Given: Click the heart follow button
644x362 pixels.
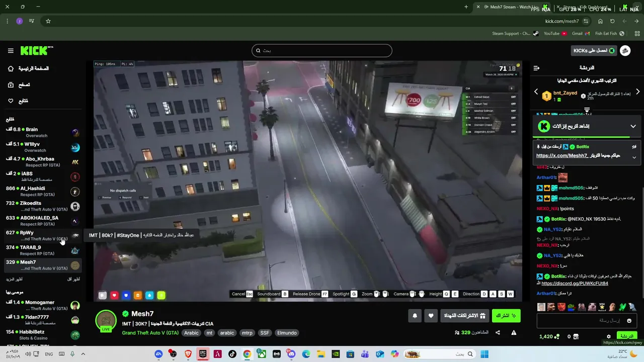Looking at the screenshot, I should click(x=431, y=316).
